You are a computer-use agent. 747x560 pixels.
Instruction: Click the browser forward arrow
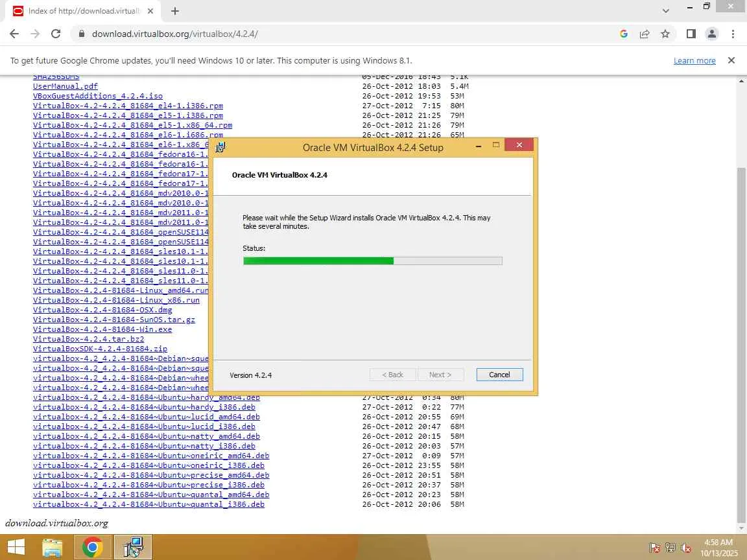coord(35,34)
